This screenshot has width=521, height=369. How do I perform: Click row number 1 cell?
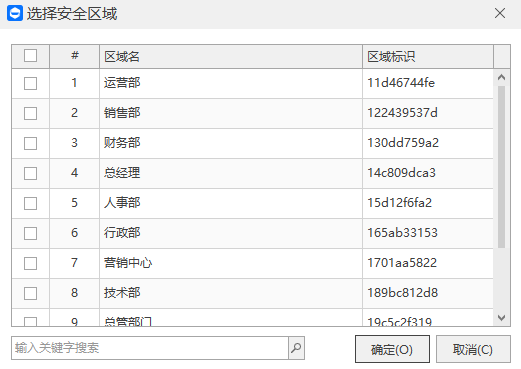point(74,83)
